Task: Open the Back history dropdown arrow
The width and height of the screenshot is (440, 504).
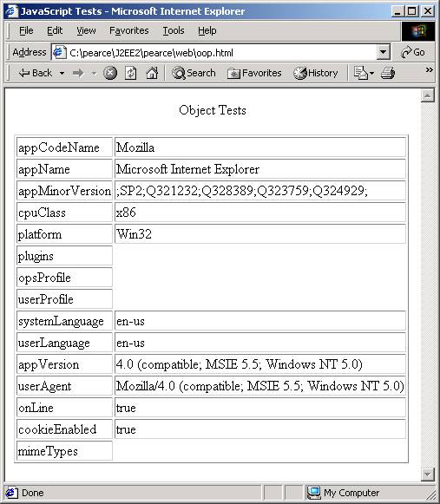Action: click(x=62, y=73)
